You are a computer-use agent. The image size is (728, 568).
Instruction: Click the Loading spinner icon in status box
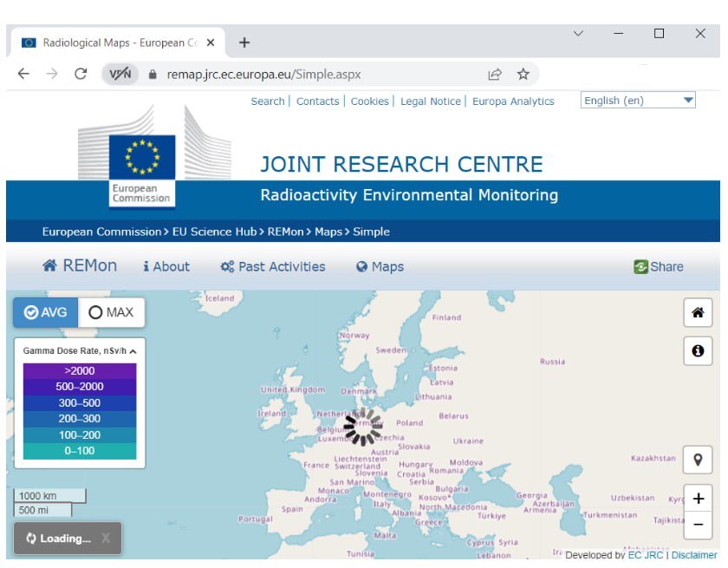pyautogui.click(x=31, y=539)
